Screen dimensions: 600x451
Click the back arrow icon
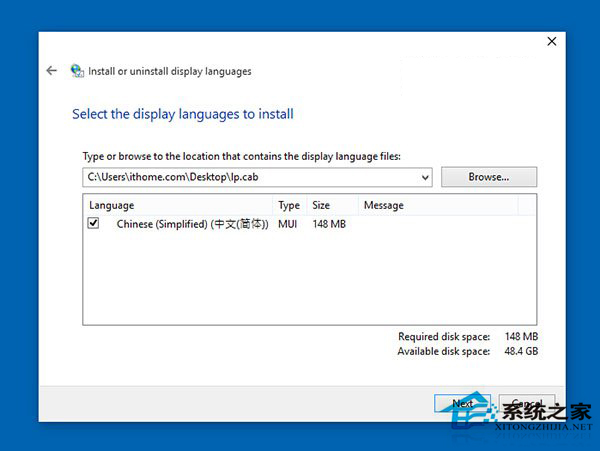click(x=52, y=71)
